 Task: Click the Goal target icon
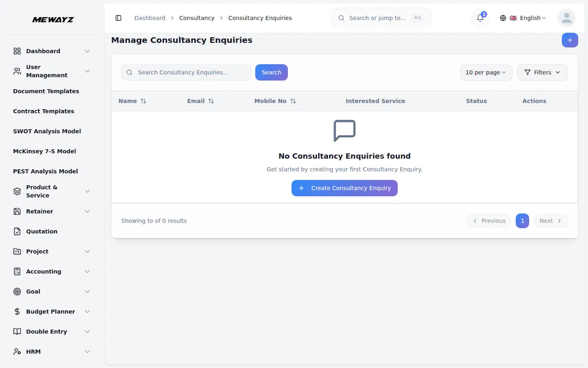point(17,291)
